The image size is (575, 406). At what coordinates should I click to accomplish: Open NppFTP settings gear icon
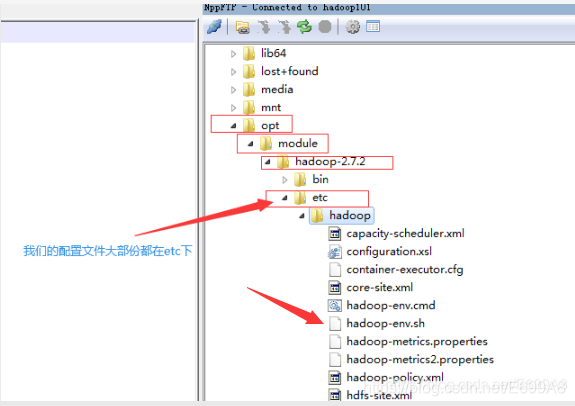[353, 27]
